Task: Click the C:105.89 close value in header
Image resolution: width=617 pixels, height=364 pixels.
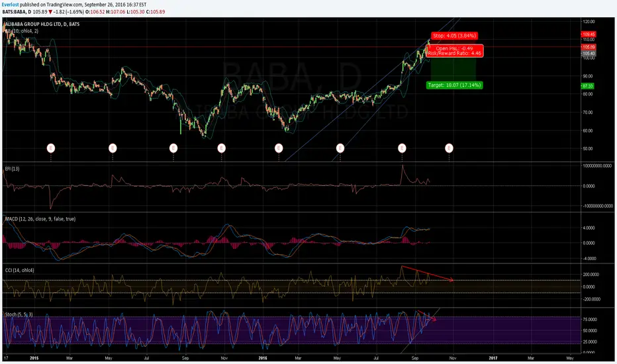Action: [156, 12]
